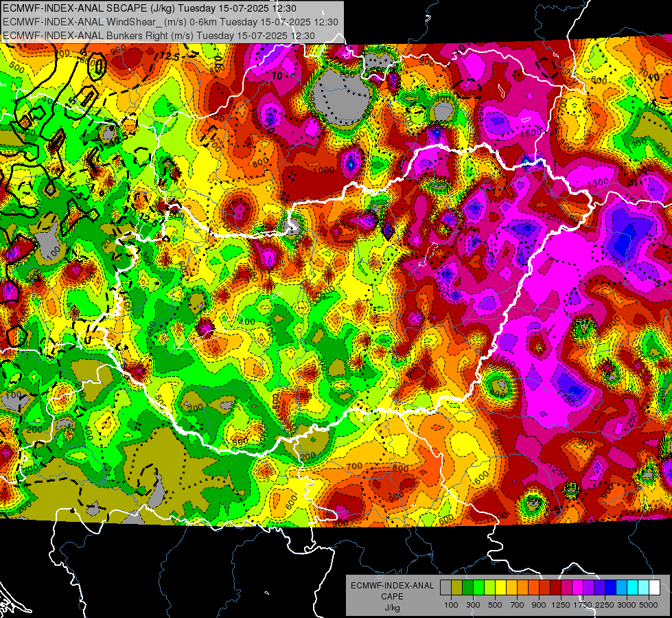Screen dimensions: 672x618
Task: Click the ECMWF-INDEX-ANAL title inside the legend
Action: click(x=392, y=586)
